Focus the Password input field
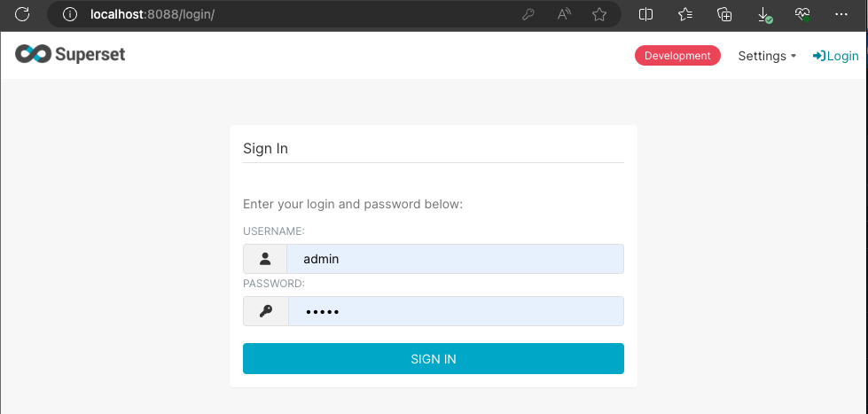This screenshot has width=868, height=414. coord(455,311)
